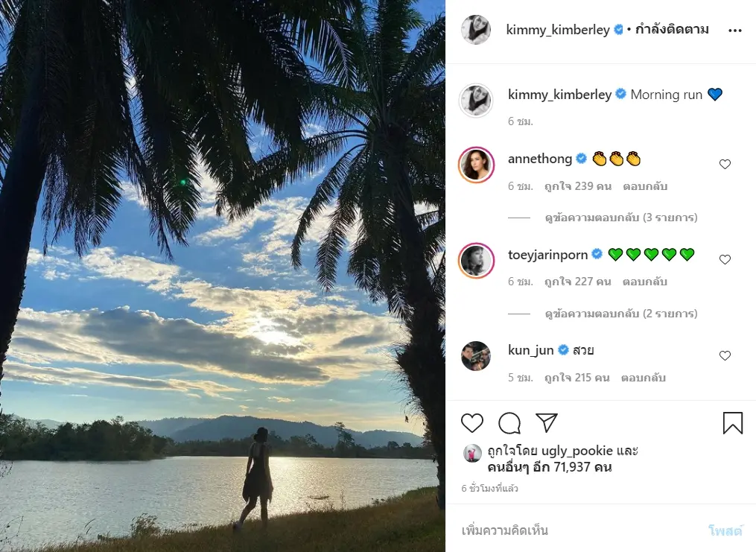Reply to kun_jun's comment

[643, 378]
